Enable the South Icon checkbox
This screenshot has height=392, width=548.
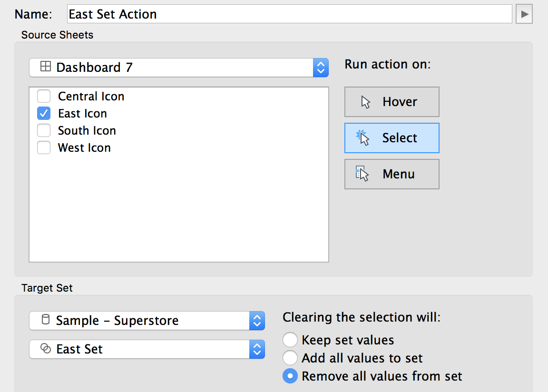click(44, 130)
